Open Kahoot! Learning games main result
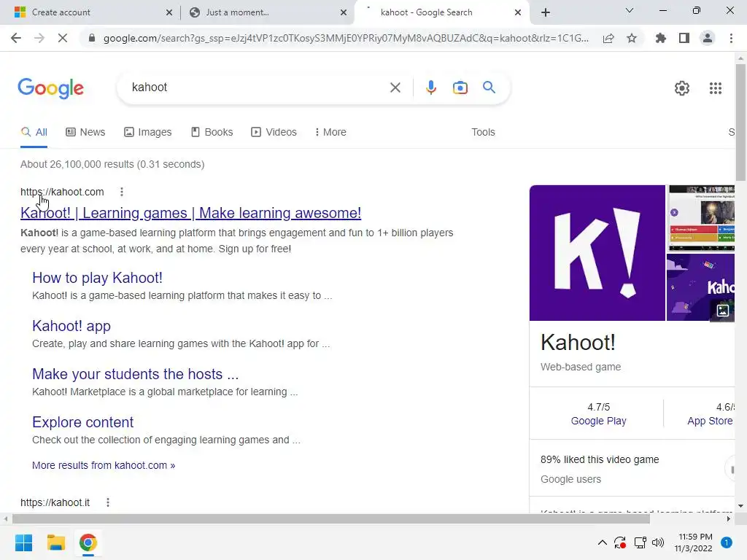This screenshot has width=747, height=560. pos(190,213)
